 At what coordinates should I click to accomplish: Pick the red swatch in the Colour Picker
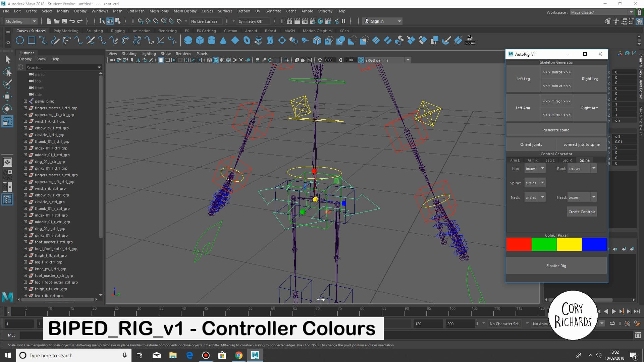click(x=519, y=244)
